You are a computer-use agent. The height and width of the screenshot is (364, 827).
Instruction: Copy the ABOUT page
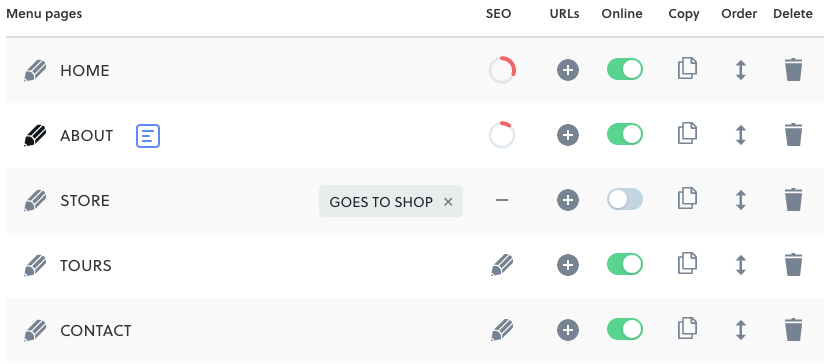(x=687, y=133)
